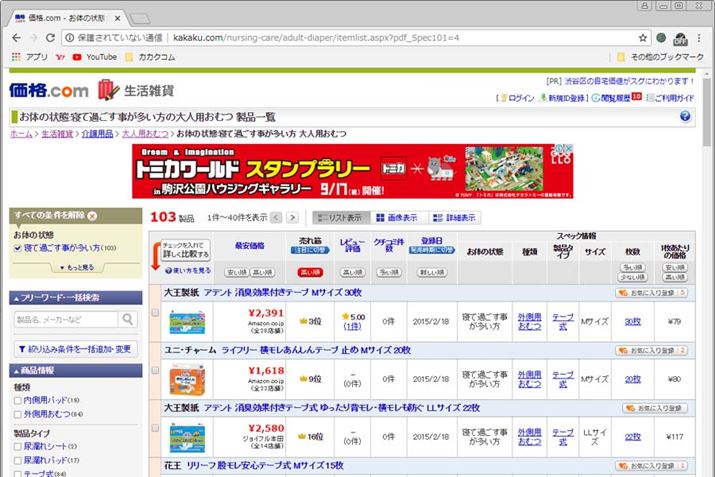This screenshot has width=715, height=477.
Task: Open 使い方を見る help link
Action: [188, 270]
